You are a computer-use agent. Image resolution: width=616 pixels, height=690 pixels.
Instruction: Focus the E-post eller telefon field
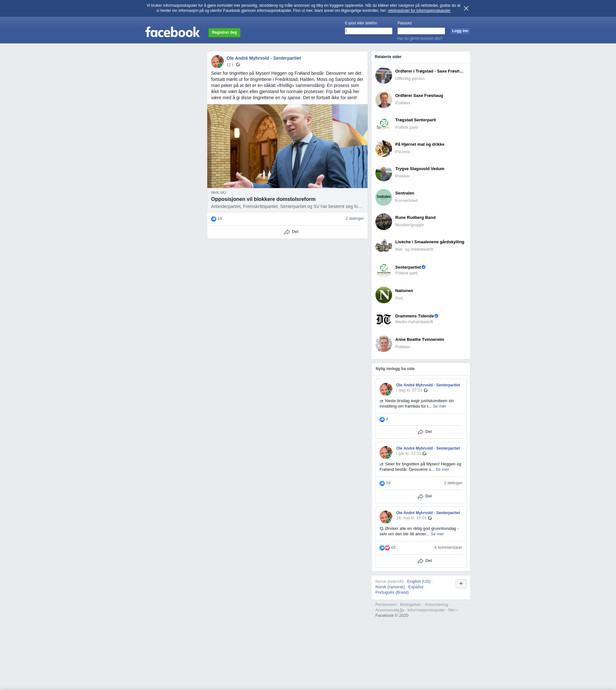pos(369,31)
